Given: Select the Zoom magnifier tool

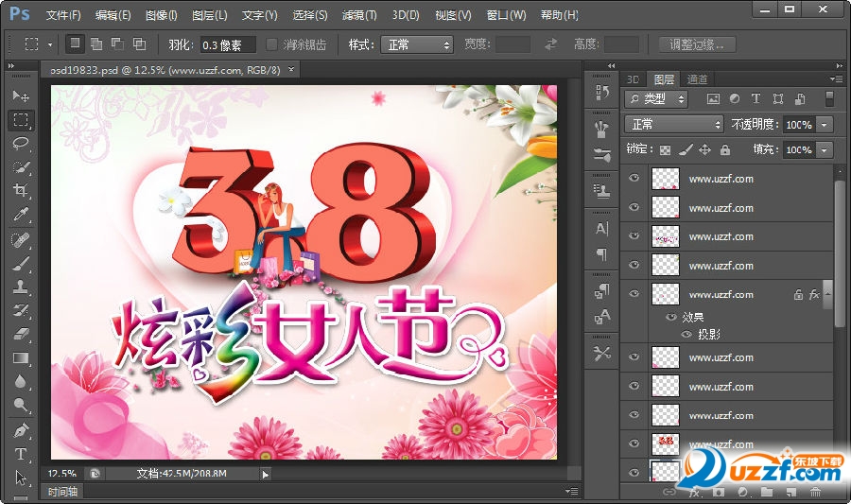Looking at the screenshot, I should coord(21,406).
